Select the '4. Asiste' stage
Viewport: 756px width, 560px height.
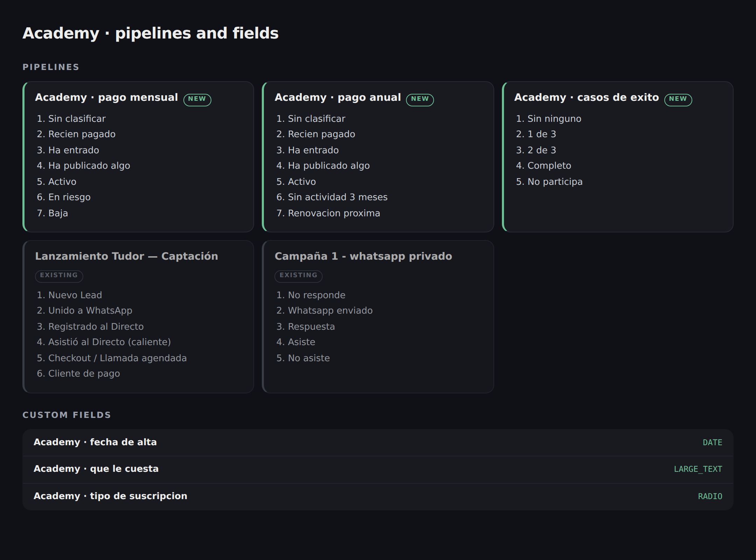[296, 342]
